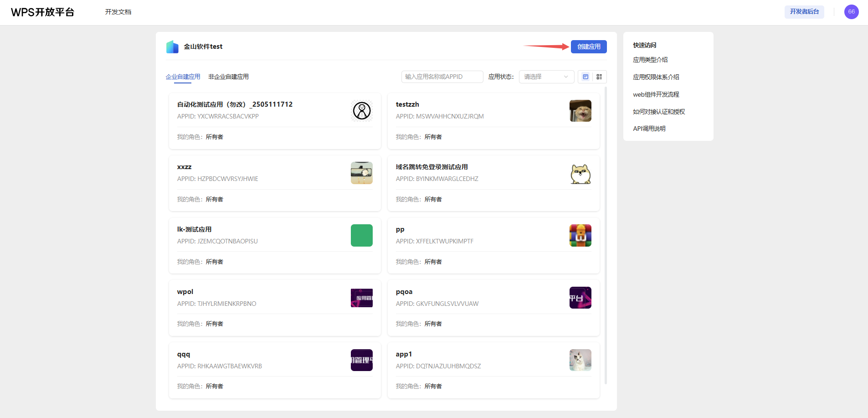Switch to card list view
The width and height of the screenshot is (868, 418).
[x=586, y=77]
